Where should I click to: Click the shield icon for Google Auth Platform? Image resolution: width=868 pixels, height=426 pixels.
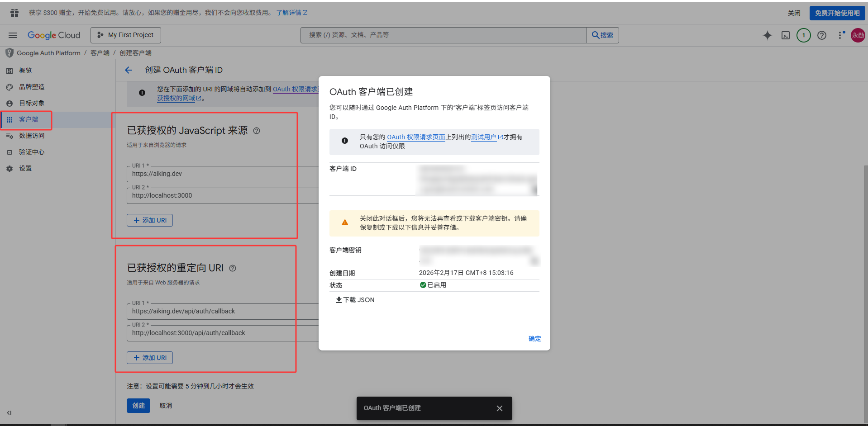point(9,53)
